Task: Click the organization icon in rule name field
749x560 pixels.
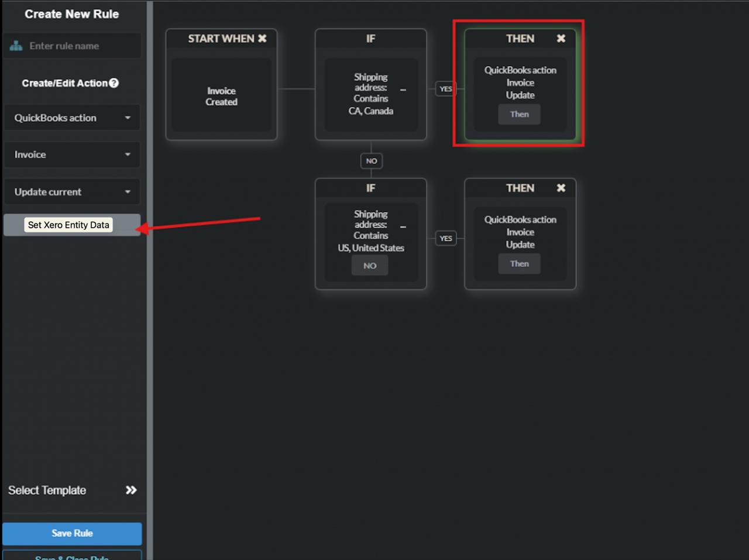Action: [x=16, y=46]
